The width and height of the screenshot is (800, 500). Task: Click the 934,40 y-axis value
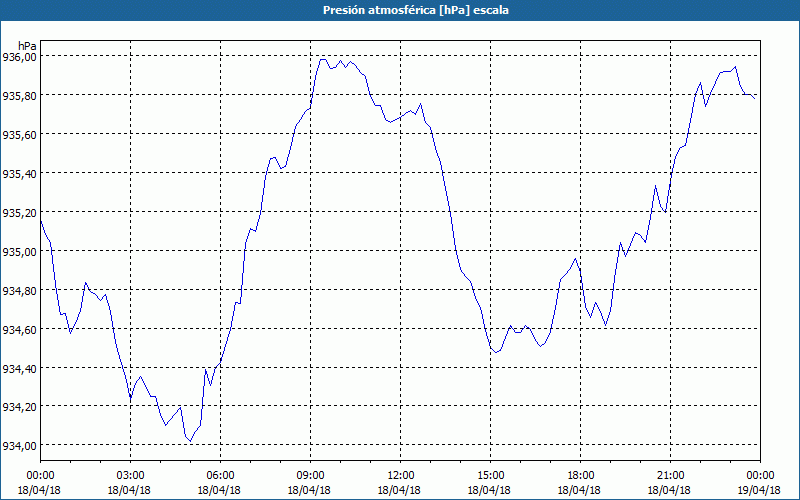pos(19,368)
